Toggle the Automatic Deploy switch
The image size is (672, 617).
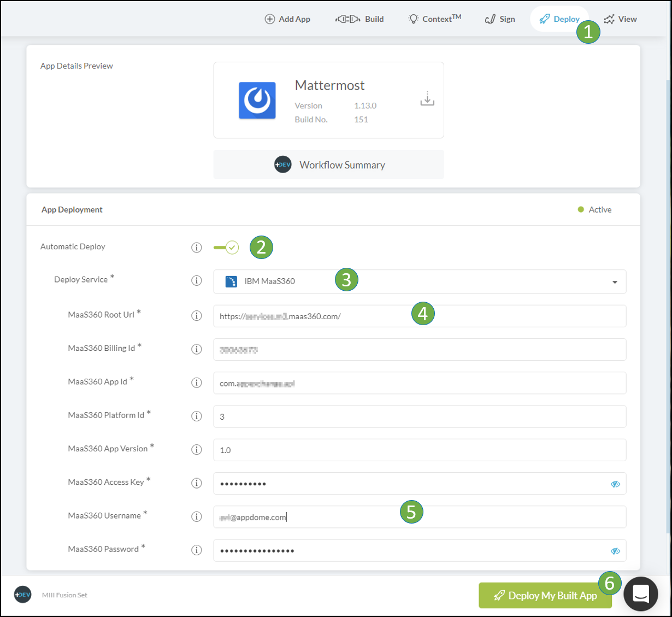click(226, 248)
